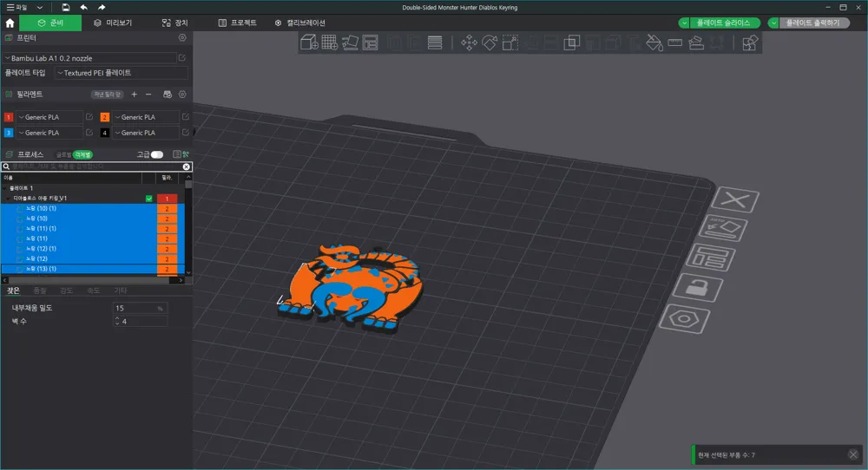Click the 플레이트 출력하기 button

point(814,23)
